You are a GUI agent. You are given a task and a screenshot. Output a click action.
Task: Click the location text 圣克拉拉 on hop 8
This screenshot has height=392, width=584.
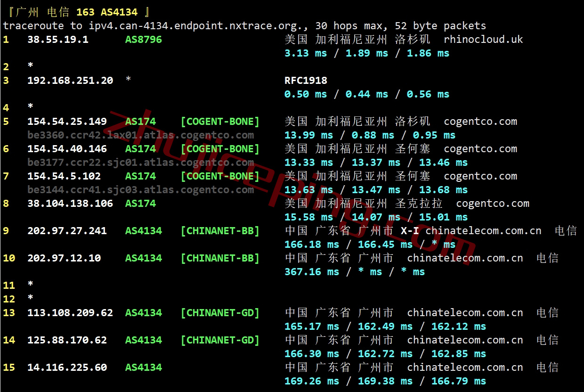(x=419, y=204)
